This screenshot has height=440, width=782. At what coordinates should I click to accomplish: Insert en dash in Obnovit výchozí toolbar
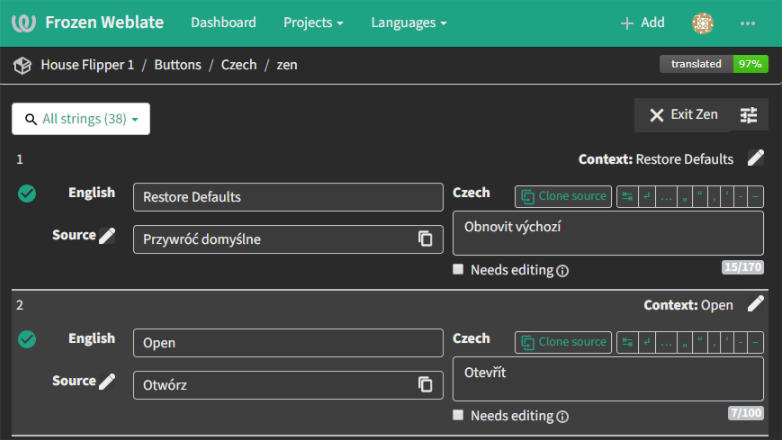pos(741,197)
